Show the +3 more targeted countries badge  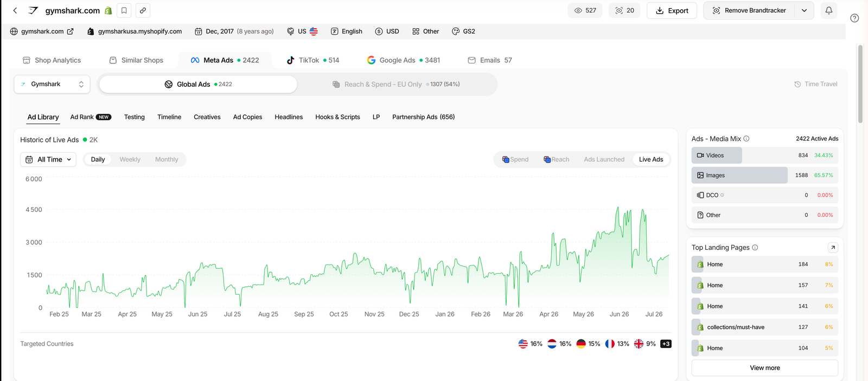[666, 344]
